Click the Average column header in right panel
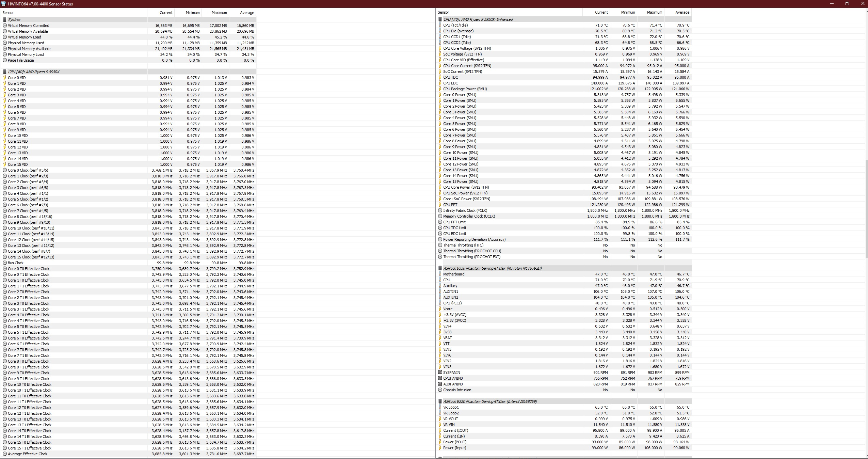The width and height of the screenshot is (868, 459). (x=682, y=12)
